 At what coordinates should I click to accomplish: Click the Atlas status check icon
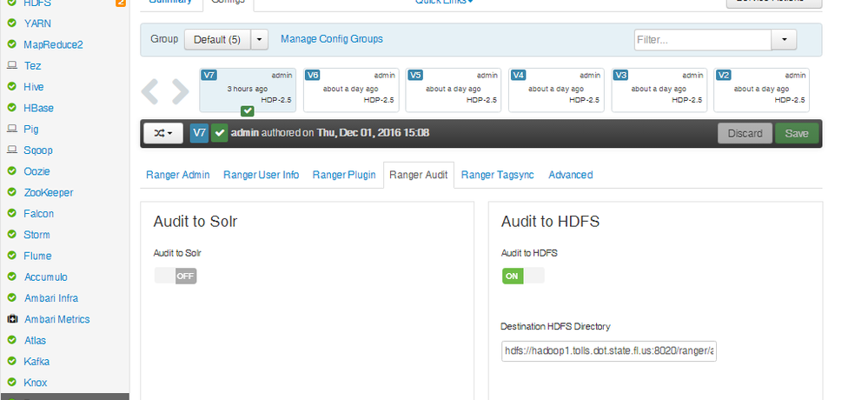point(11,340)
